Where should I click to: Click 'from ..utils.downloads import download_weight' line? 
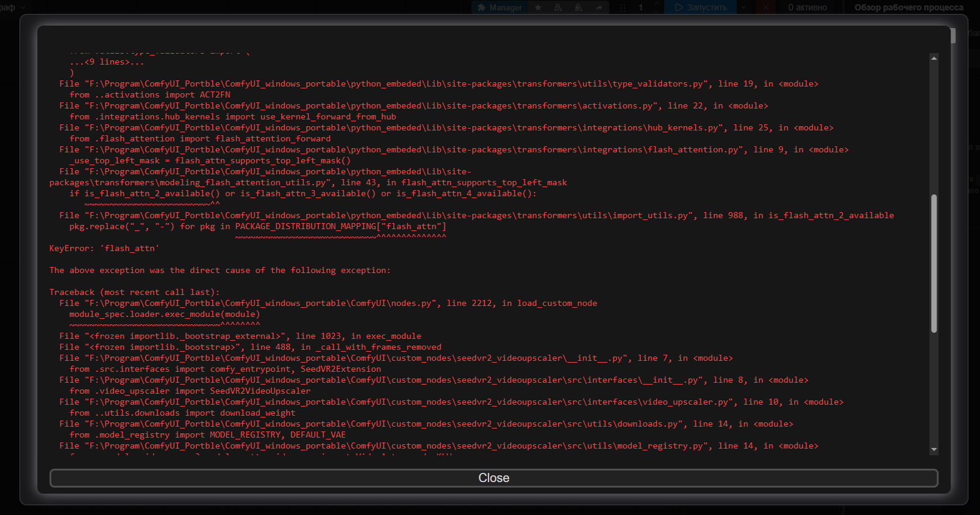(x=182, y=413)
